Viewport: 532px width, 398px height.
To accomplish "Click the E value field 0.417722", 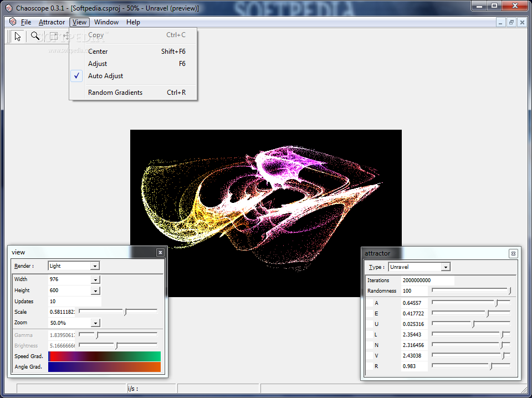I will (415, 314).
